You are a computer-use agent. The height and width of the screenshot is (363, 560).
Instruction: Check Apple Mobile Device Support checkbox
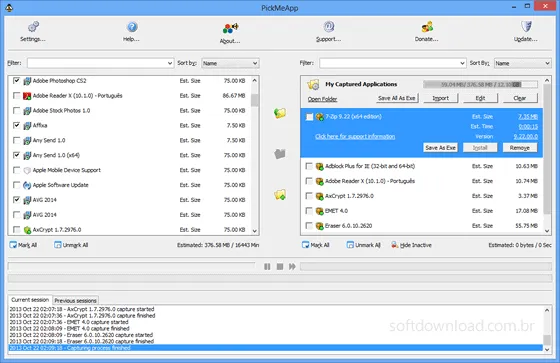pos(16,170)
